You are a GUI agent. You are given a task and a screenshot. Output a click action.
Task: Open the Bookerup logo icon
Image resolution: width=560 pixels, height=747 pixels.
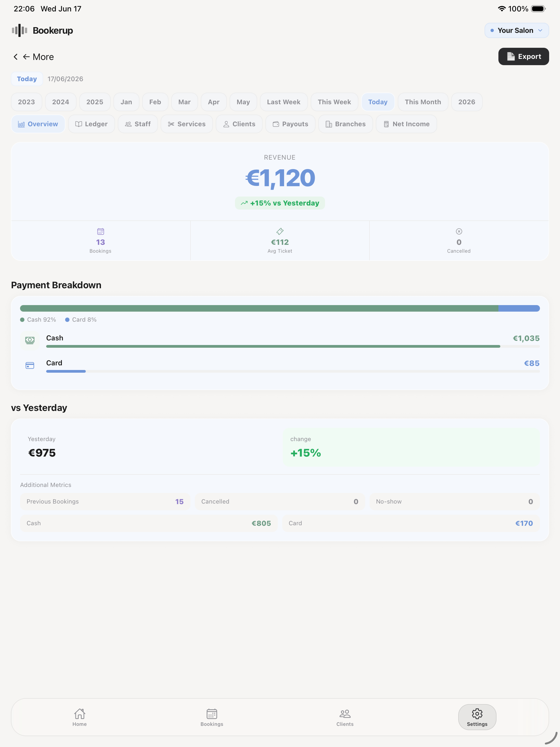20,30
